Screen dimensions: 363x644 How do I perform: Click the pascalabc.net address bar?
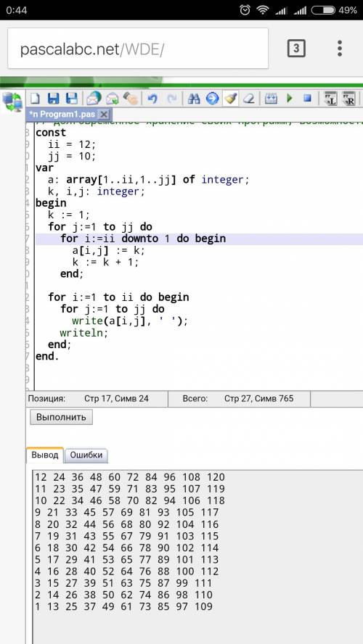click(x=138, y=49)
